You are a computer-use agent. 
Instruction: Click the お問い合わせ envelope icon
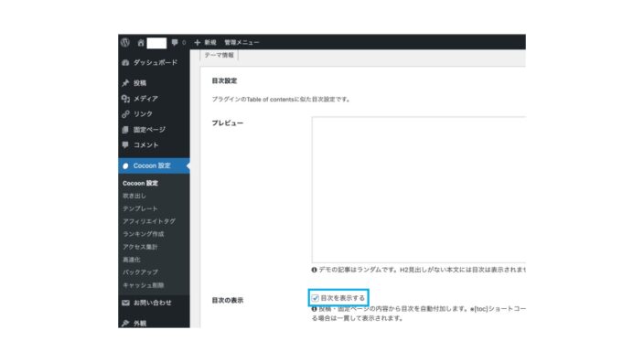(x=125, y=303)
